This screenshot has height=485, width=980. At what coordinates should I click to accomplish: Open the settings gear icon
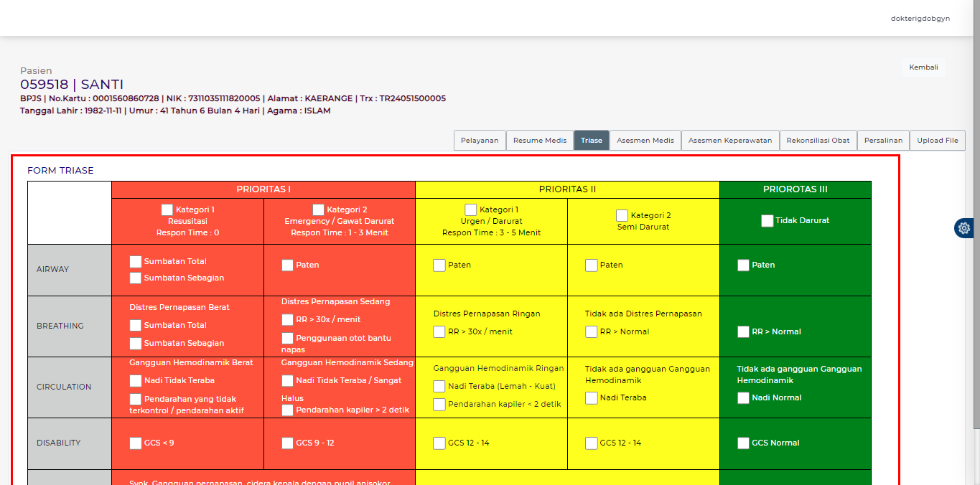pos(963,228)
